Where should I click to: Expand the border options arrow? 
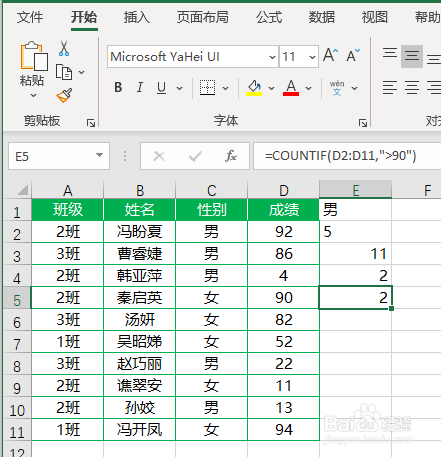point(226,88)
